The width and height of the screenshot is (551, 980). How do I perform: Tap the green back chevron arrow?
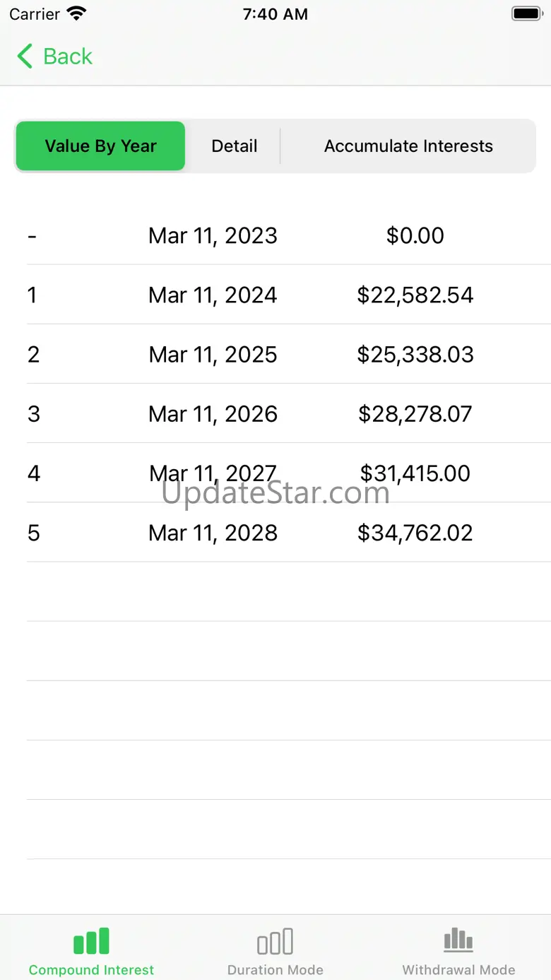(x=25, y=57)
